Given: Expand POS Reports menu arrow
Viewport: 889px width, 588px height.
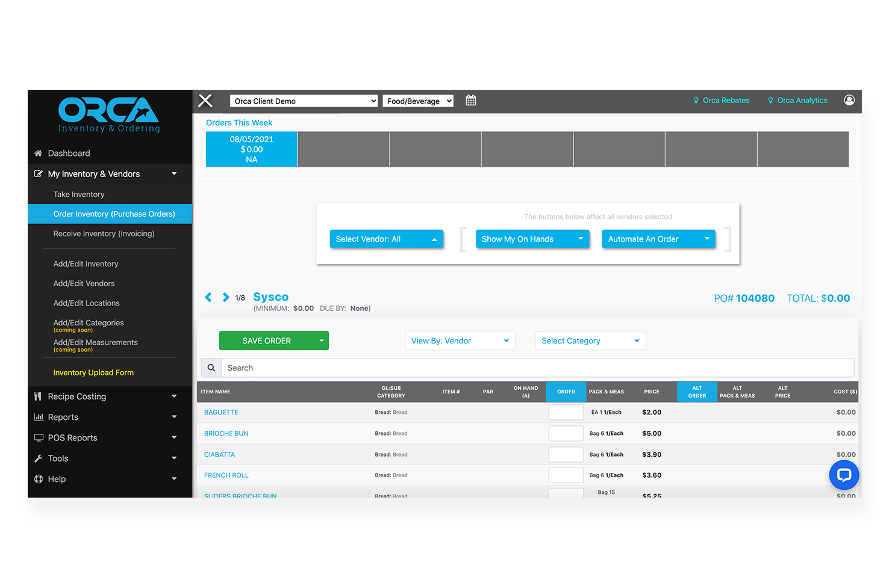Looking at the screenshot, I should [174, 437].
